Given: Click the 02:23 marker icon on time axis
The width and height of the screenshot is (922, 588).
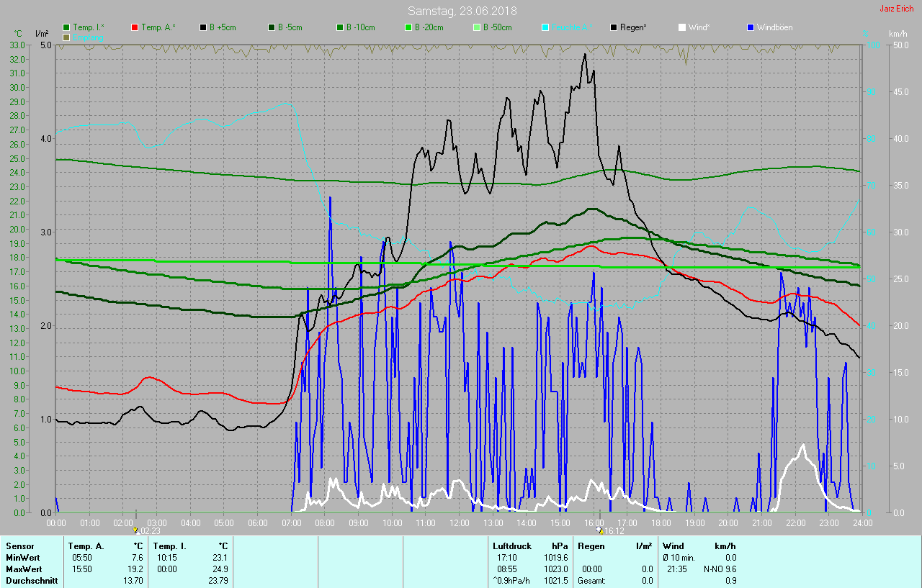Looking at the screenshot, I should [x=135, y=530].
